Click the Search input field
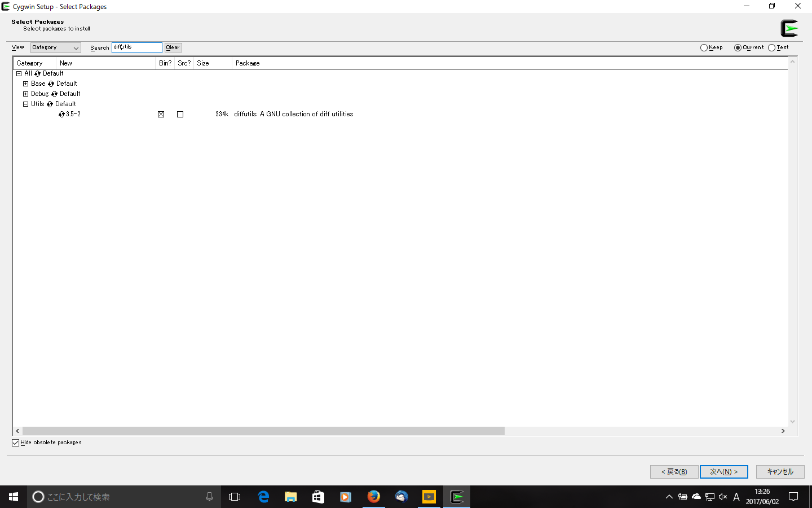This screenshot has width=812, height=508. coord(137,47)
